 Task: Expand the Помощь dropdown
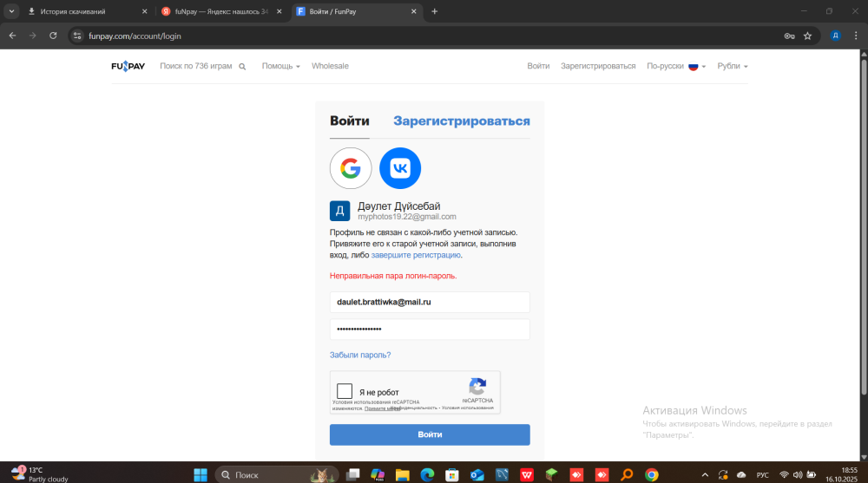coord(280,67)
